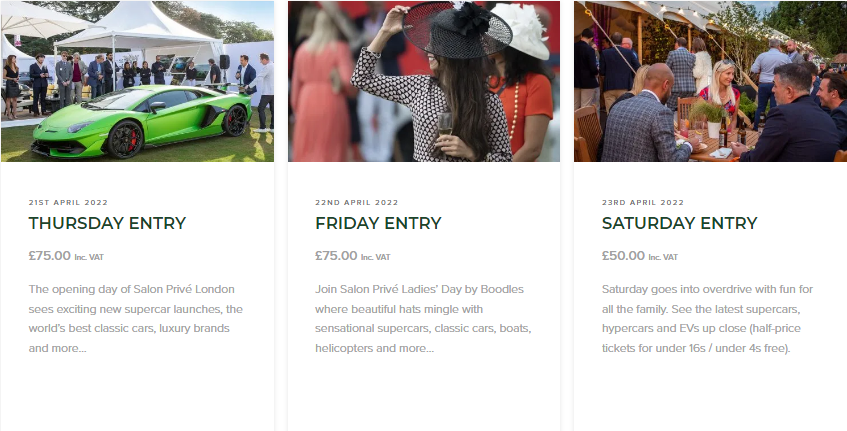
Task: Click the Thursday opening day description text
Action: [x=136, y=319]
